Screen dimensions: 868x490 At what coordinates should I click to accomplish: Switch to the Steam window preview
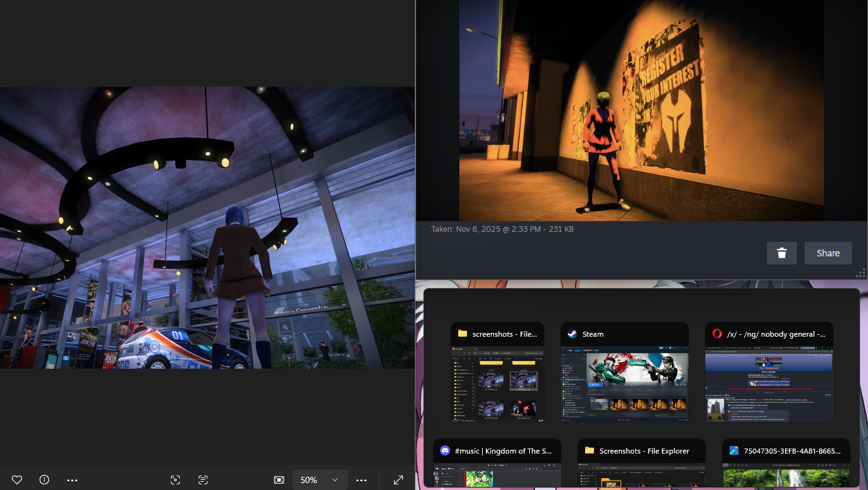(x=625, y=372)
